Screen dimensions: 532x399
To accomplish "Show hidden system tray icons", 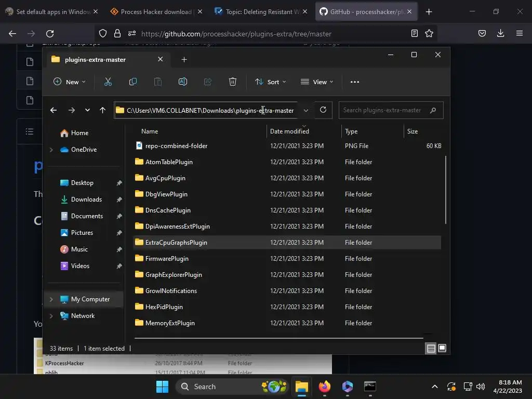I will point(435,387).
